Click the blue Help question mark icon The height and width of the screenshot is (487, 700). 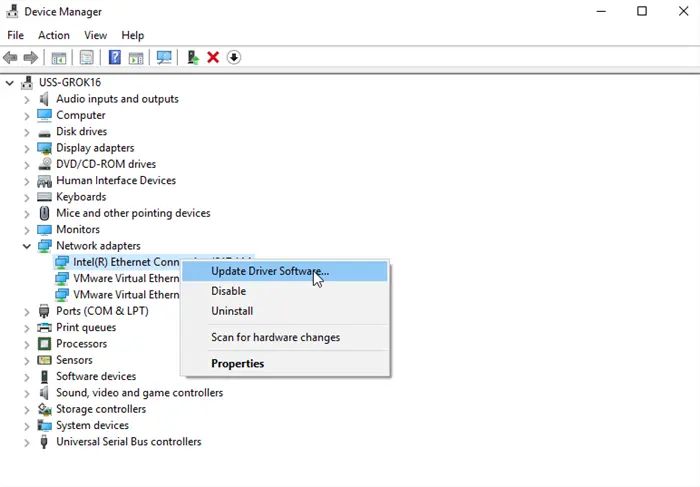coord(115,58)
